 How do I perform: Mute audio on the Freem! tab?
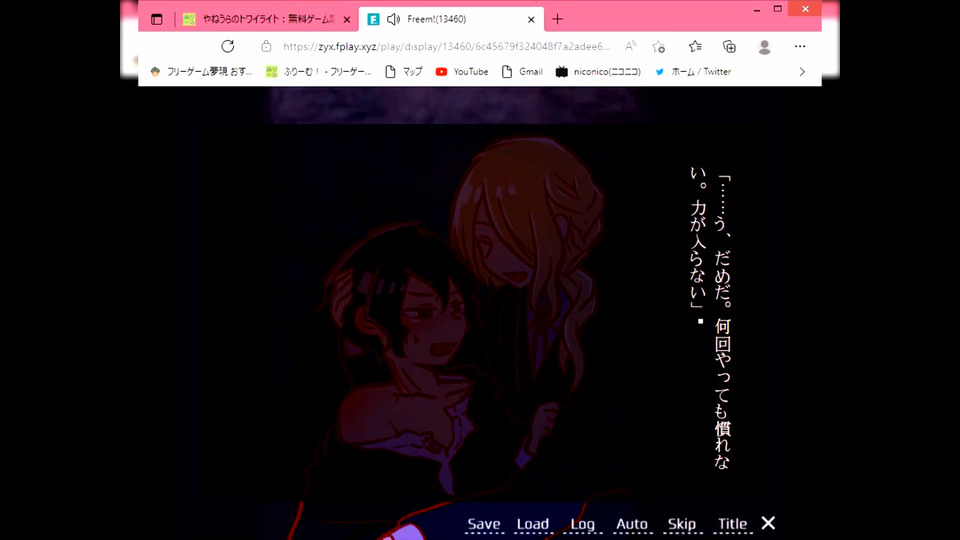[393, 20]
